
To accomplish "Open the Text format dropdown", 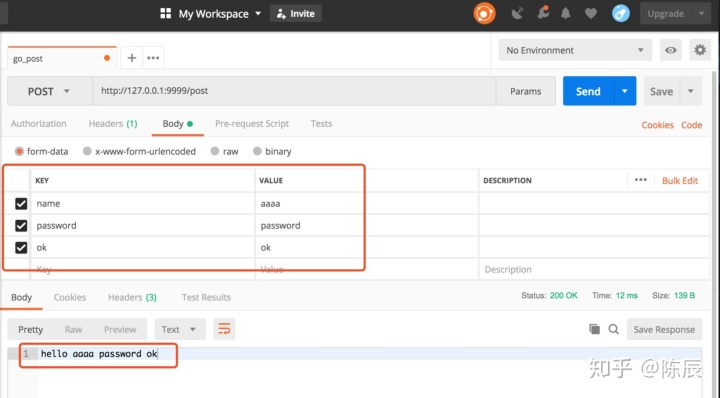I will click(x=180, y=329).
